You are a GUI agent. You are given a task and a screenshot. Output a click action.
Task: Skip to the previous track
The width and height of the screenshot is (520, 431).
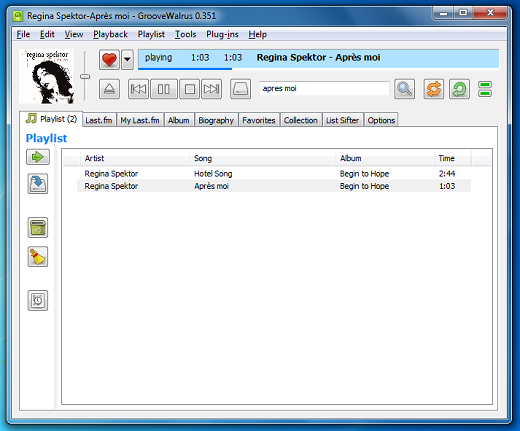138,89
